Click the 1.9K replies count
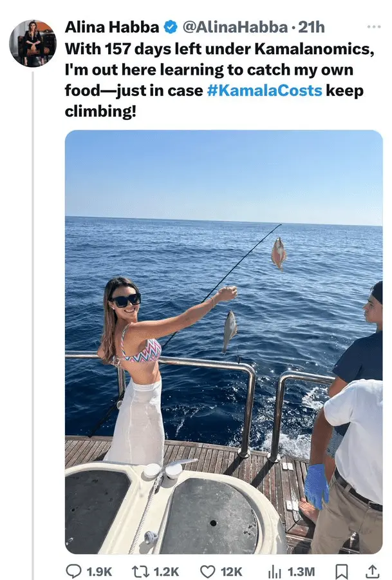The height and width of the screenshot is (580, 392). pos(98,571)
